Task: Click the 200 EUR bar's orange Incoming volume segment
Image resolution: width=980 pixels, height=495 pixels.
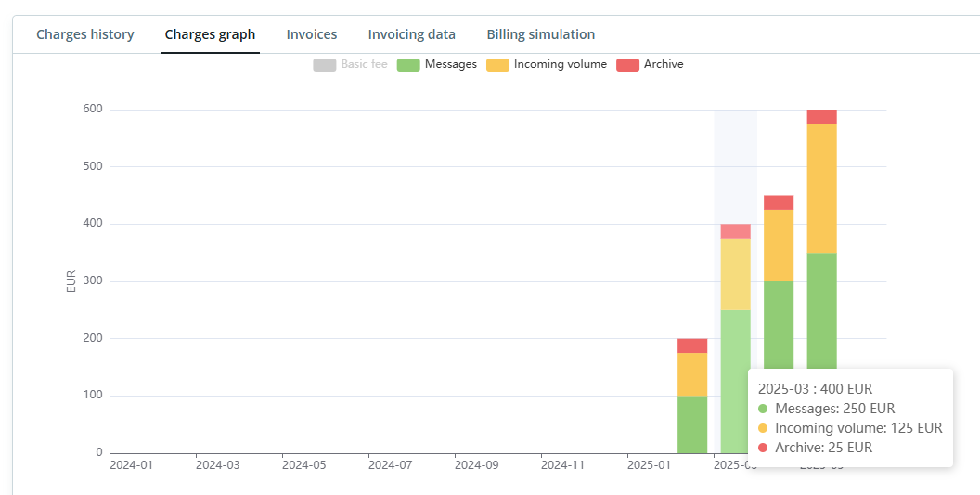Action: [x=692, y=374]
